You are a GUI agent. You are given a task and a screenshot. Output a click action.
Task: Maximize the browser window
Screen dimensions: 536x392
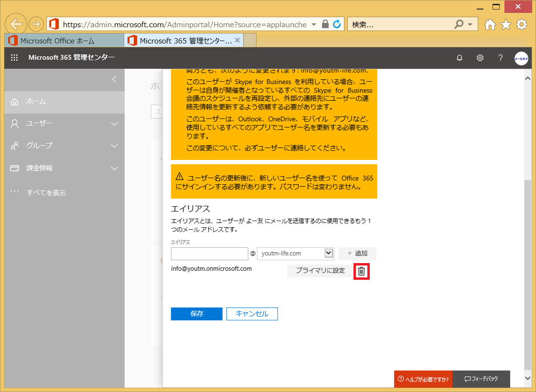[x=496, y=7]
